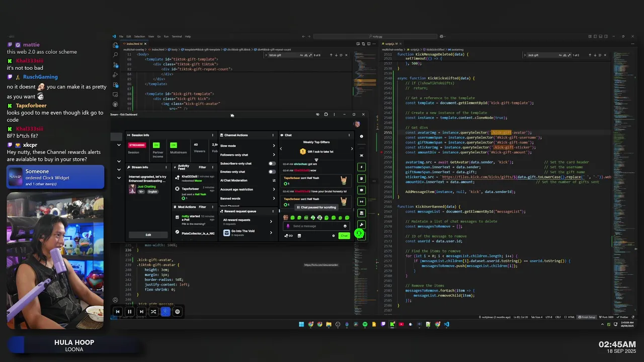
Task: Click the chat bubble sidebar icon in Kick
Action: click(361, 190)
